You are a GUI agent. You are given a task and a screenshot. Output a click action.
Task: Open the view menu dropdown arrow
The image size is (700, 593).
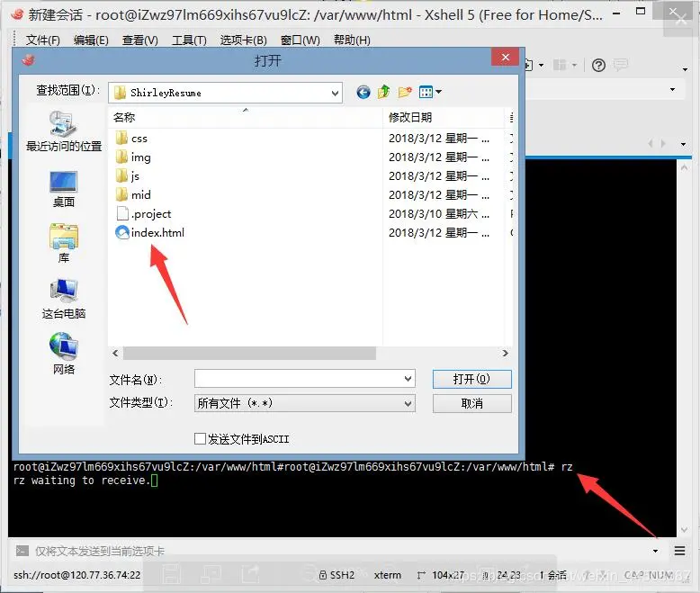(x=438, y=92)
